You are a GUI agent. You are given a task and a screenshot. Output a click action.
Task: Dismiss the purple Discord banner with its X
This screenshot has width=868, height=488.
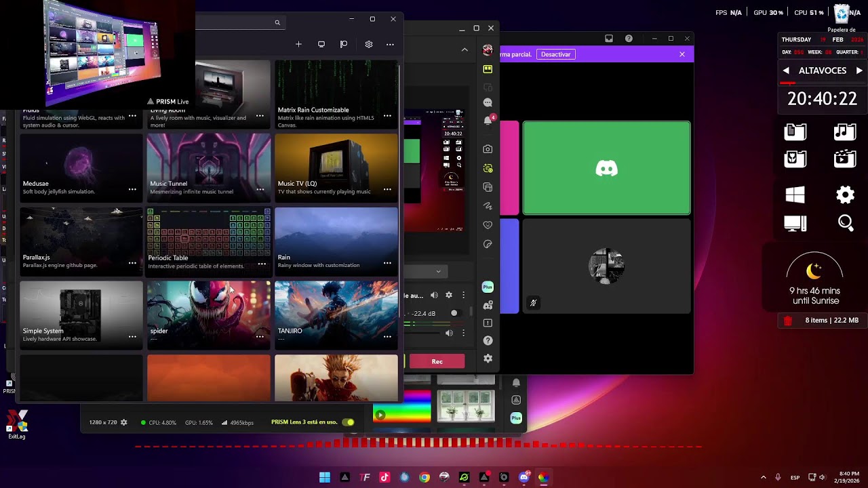coord(682,54)
